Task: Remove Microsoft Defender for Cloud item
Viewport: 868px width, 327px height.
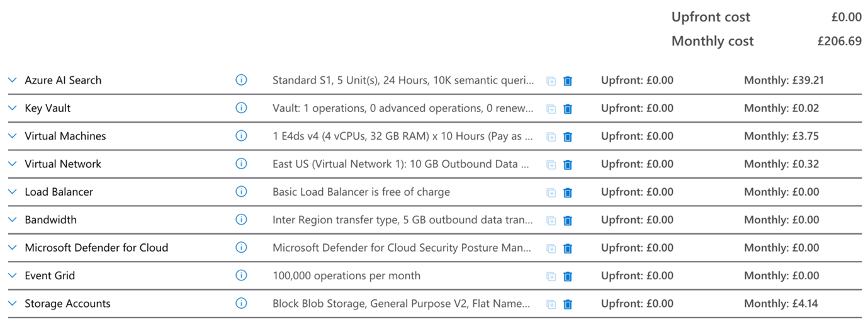Action: point(568,248)
